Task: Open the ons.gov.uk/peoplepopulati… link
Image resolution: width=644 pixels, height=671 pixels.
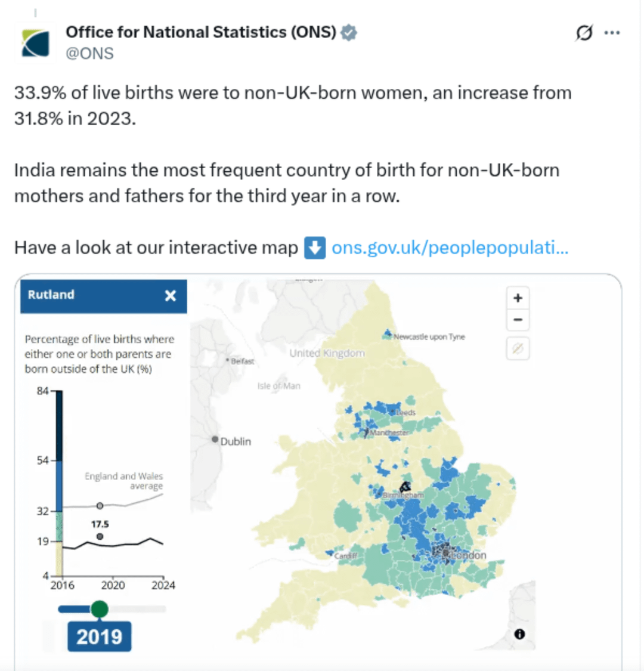Action: pyautogui.click(x=450, y=248)
